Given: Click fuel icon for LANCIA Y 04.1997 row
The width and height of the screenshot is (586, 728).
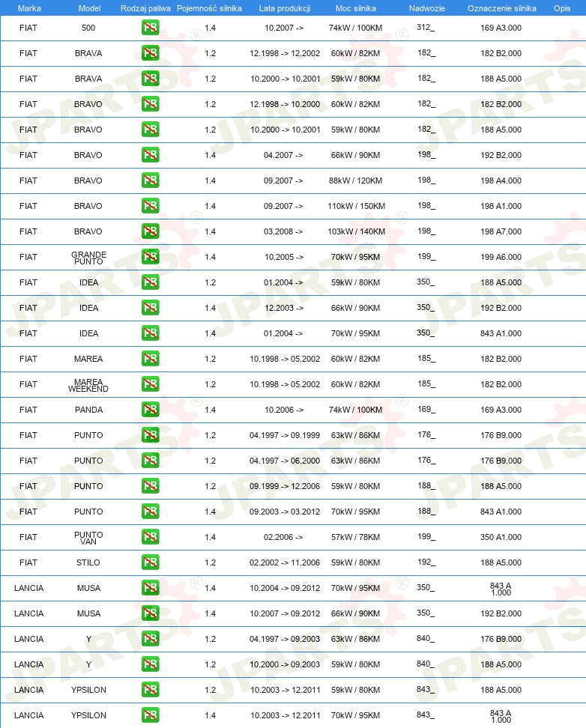Looking at the screenshot, I should click(x=150, y=639).
